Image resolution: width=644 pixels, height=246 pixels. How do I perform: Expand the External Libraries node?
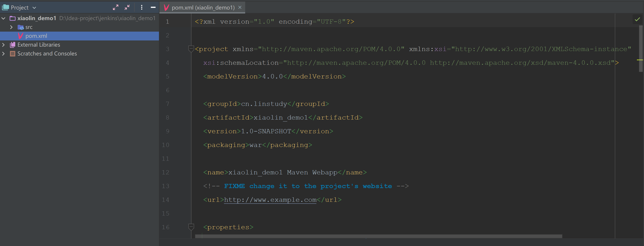[x=4, y=45]
